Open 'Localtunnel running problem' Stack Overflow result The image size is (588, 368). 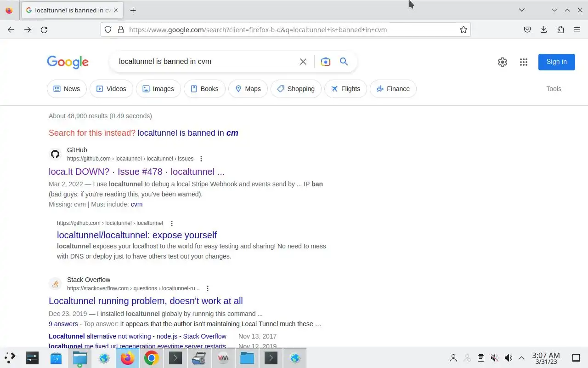(146, 301)
